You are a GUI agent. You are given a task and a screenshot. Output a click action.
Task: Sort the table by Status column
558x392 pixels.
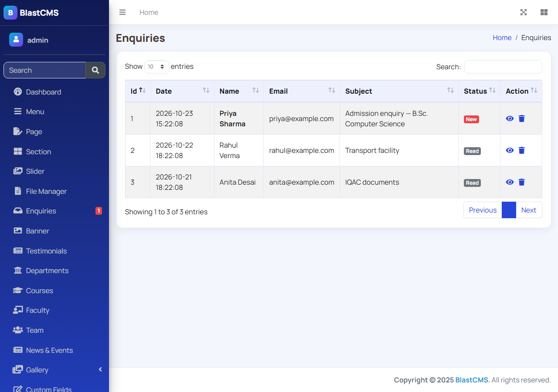pos(479,91)
